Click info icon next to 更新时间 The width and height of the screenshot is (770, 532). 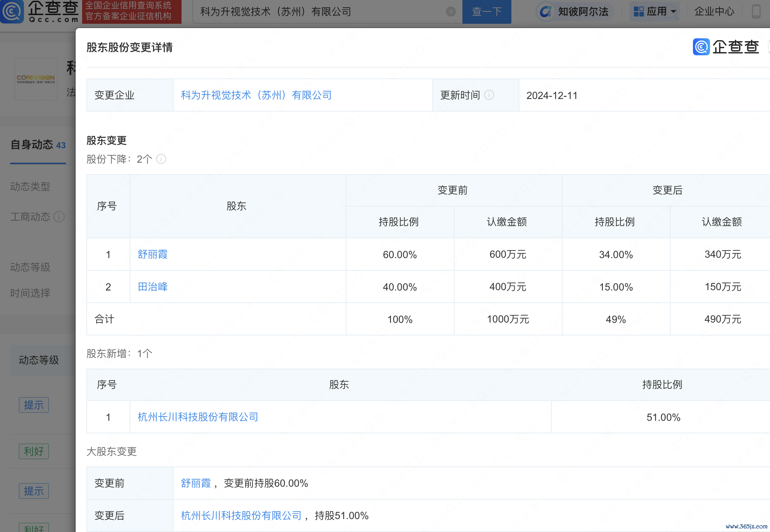(489, 95)
